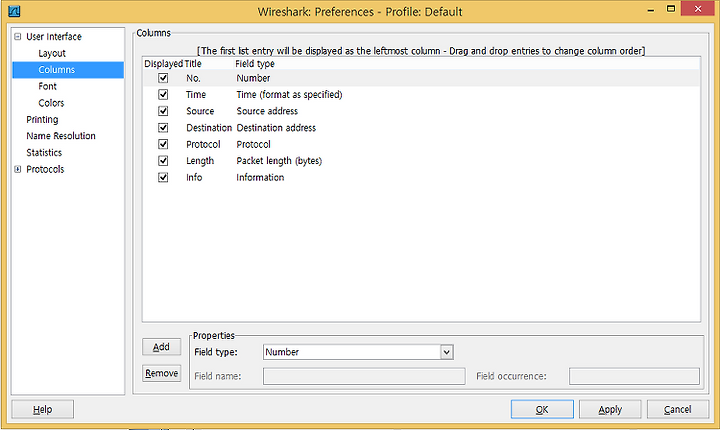Image resolution: width=720 pixels, height=430 pixels.
Task: Toggle the Protocol column displayed checkbox
Action: pyautogui.click(x=163, y=144)
